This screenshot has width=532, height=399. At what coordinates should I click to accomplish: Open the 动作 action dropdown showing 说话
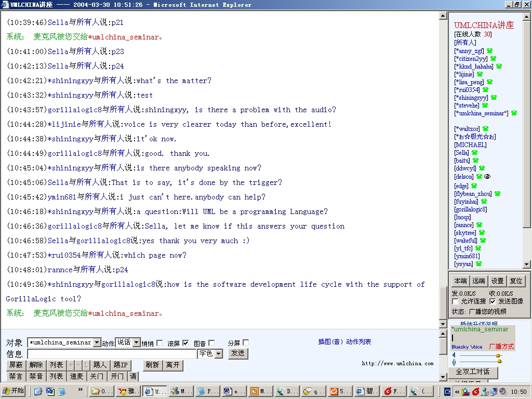(x=137, y=343)
